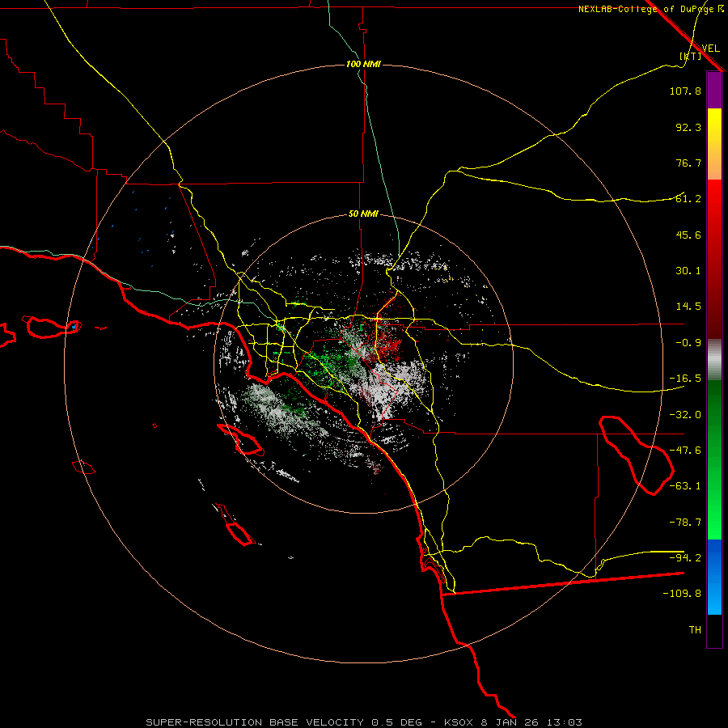
Task: Click the 76.7 scale value
Action: (x=688, y=163)
